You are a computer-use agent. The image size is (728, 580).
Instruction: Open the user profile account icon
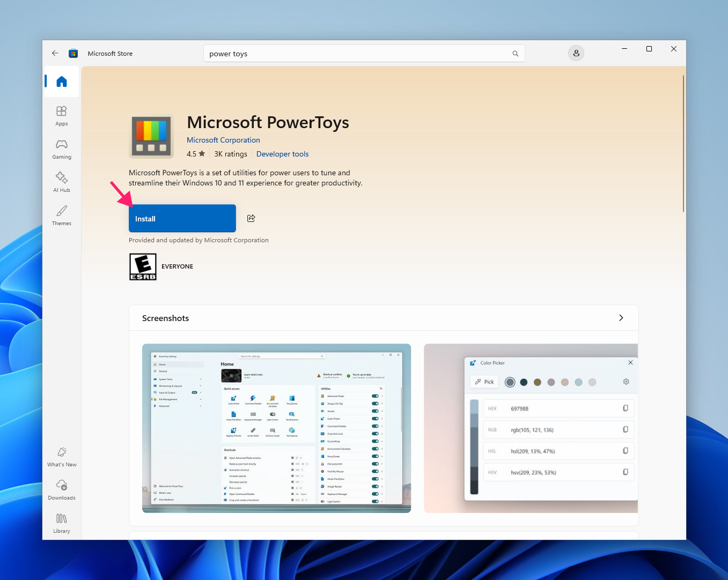[576, 53]
